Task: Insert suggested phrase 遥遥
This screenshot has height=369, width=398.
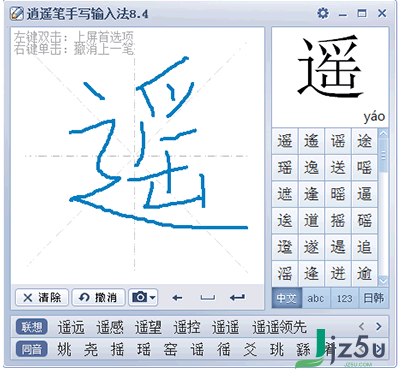Action: coord(226,327)
